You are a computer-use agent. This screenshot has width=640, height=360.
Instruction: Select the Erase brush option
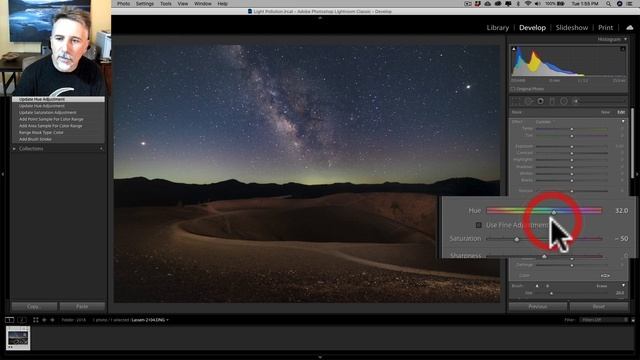coord(602,286)
